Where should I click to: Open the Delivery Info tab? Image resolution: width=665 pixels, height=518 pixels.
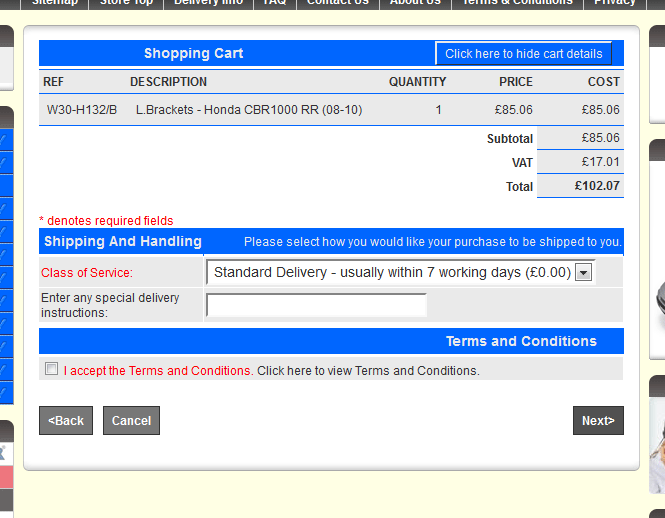tap(208, 3)
